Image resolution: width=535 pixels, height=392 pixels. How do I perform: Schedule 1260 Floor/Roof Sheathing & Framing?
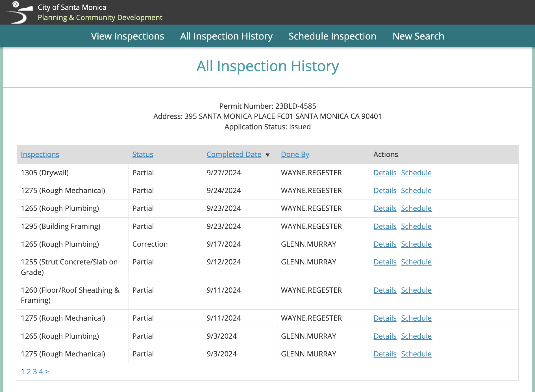416,290
